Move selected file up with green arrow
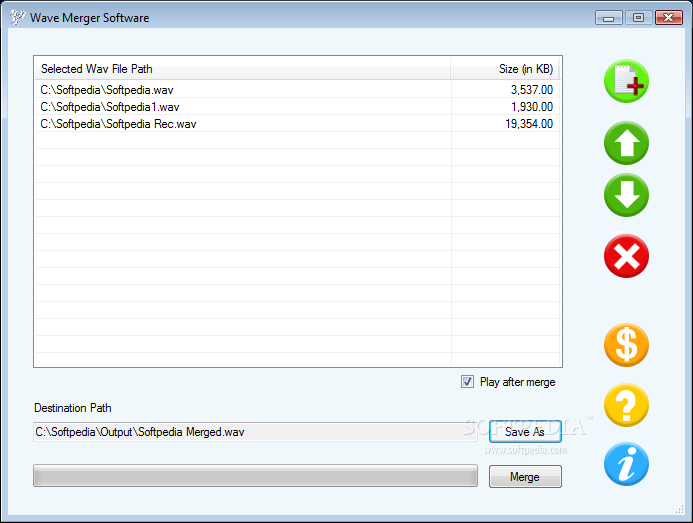Image resolution: width=693 pixels, height=523 pixels. pyautogui.click(x=626, y=143)
